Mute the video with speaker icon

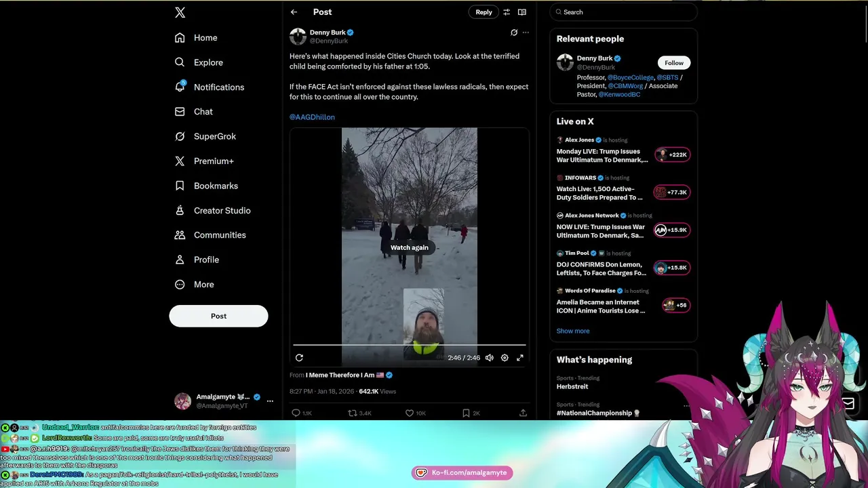(x=490, y=358)
